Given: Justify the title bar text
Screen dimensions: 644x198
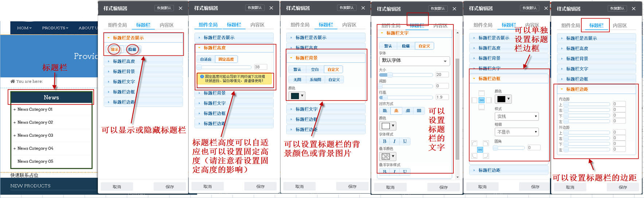Looking at the screenshot, I should (x=419, y=111).
